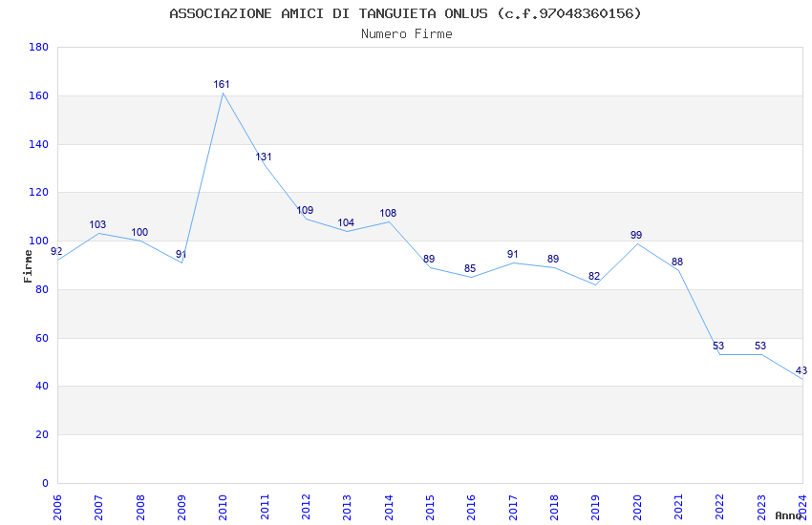Screen dimensions: 812x525
Task: Click year 2012 on the horizontal axis
Action: click(306, 508)
